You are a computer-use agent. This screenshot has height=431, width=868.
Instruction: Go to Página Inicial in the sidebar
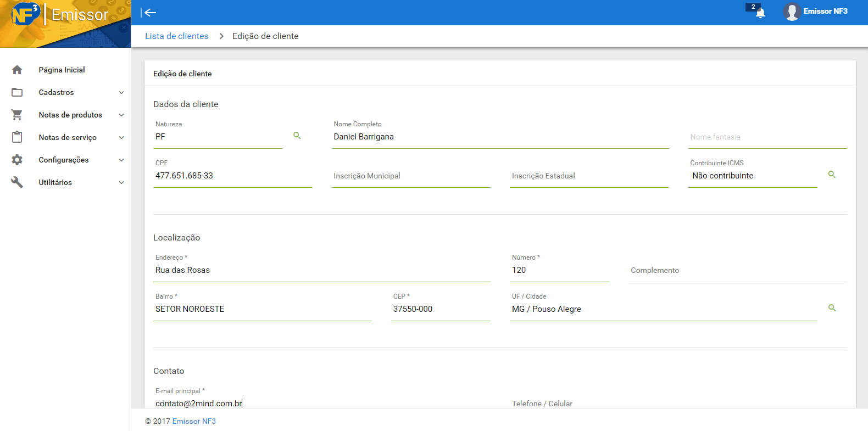[x=62, y=70]
